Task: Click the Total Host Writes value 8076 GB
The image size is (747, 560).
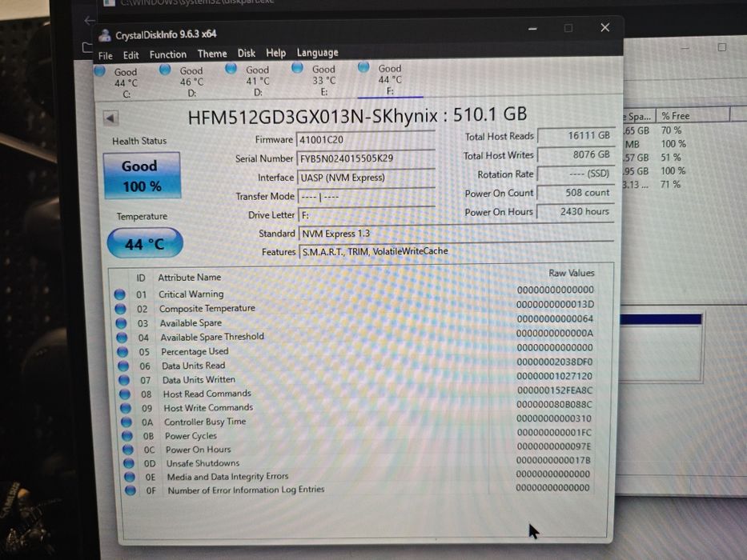Action: (576, 154)
